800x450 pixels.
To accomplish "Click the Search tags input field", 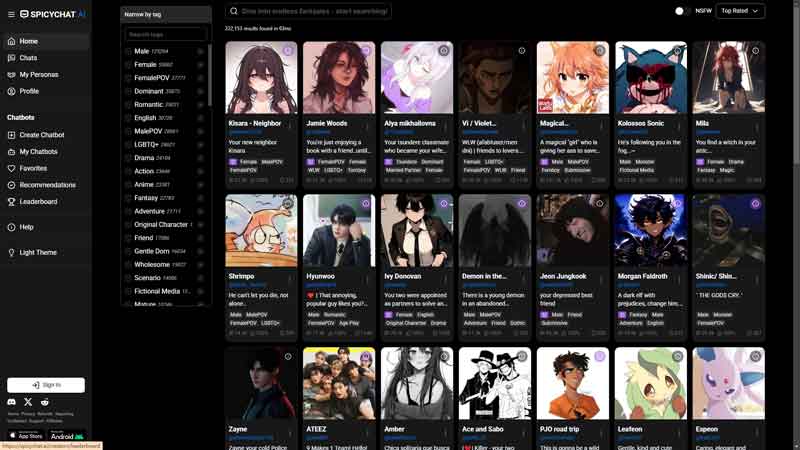I will pos(166,34).
